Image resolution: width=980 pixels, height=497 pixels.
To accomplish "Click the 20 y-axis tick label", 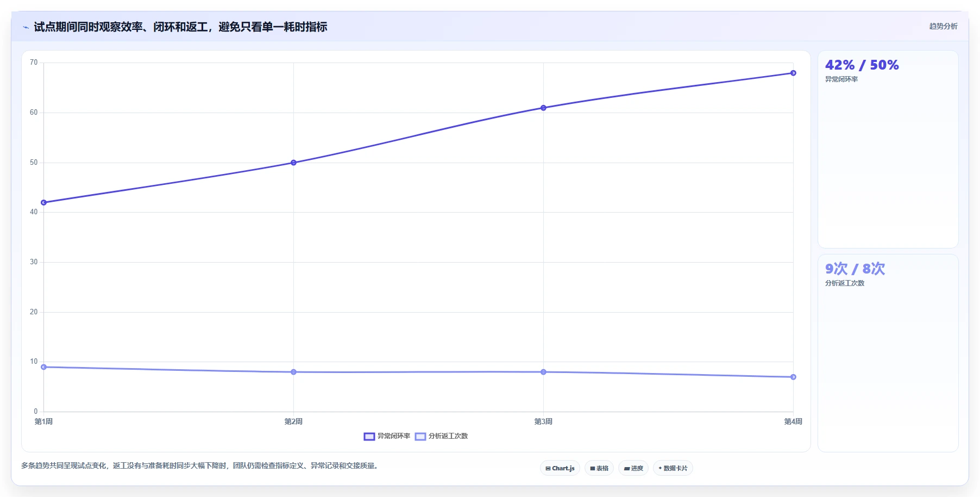I will point(34,312).
